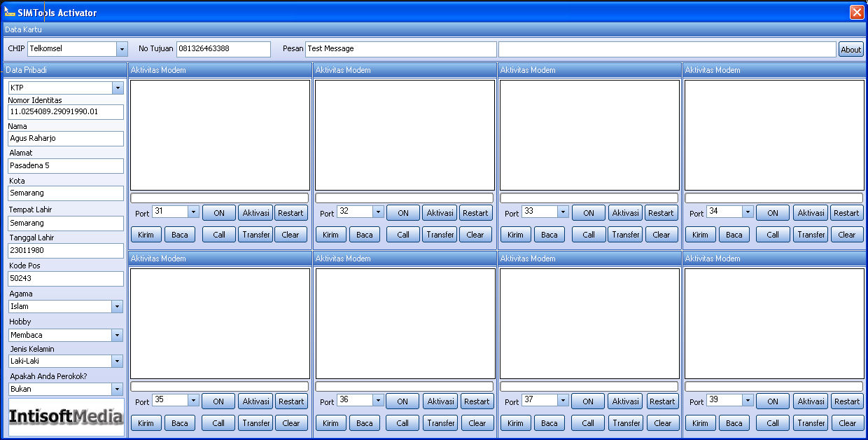Turn ON the modem on port 34
The width and height of the screenshot is (868, 440).
(x=773, y=213)
